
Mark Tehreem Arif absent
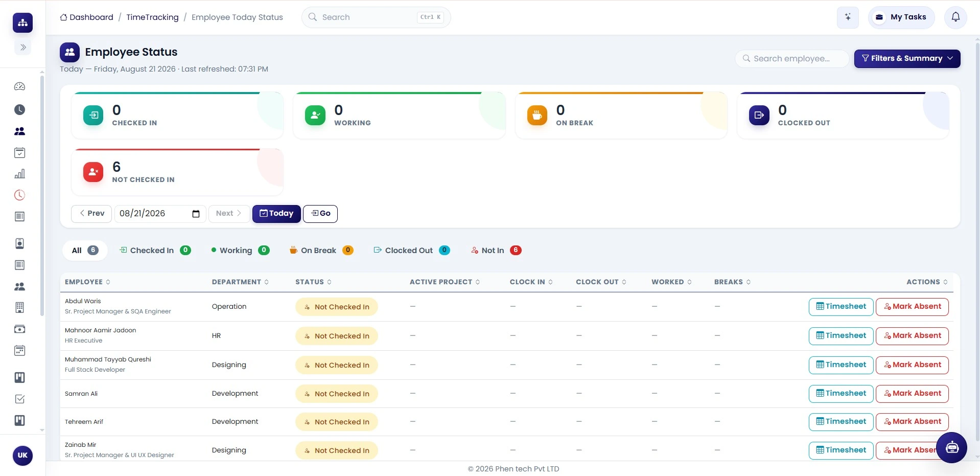pyautogui.click(x=912, y=422)
